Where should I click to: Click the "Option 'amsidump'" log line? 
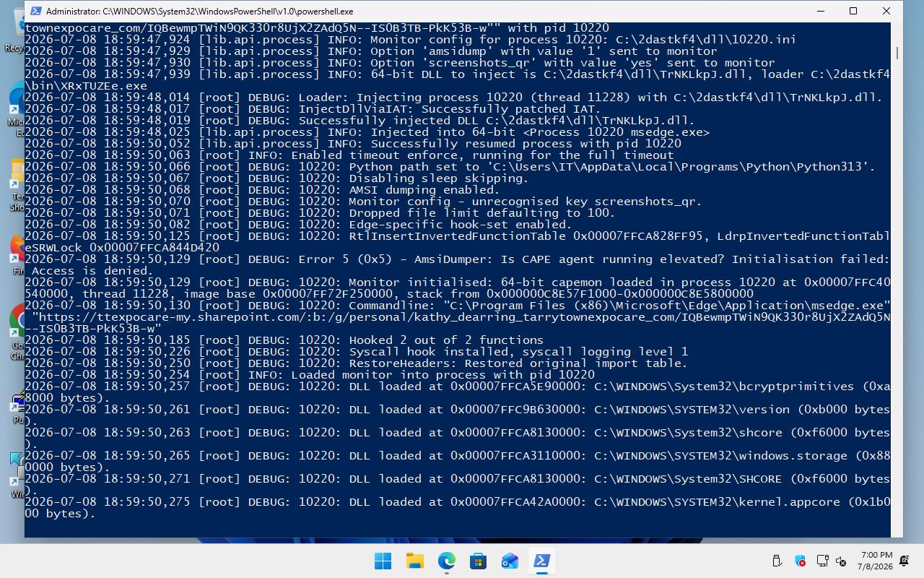[371, 51]
